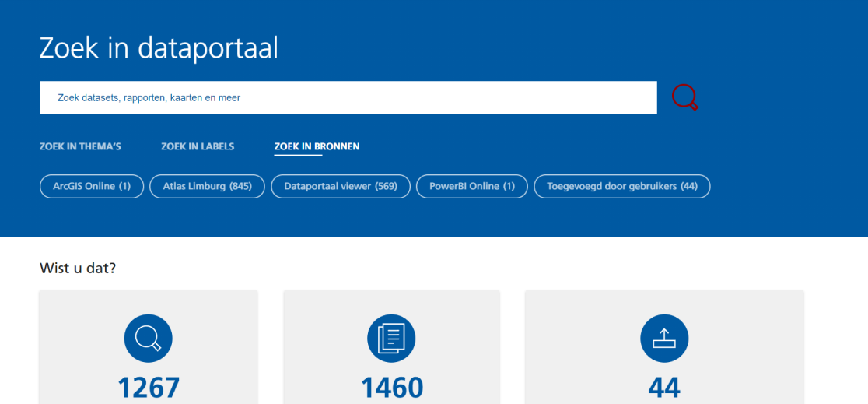This screenshot has width=868, height=404.
Task: Focus the 'Zoek datasets, rapporten' search field
Action: pos(348,98)
